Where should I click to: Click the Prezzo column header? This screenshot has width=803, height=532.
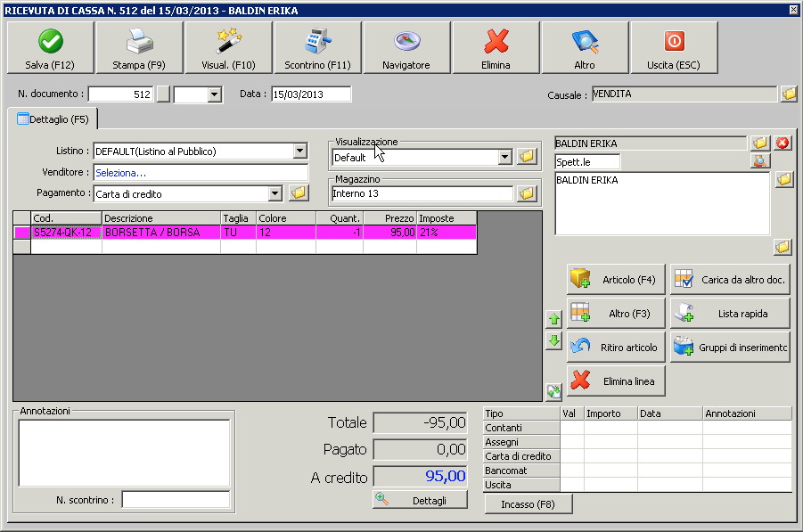click(x=389, y=218)
